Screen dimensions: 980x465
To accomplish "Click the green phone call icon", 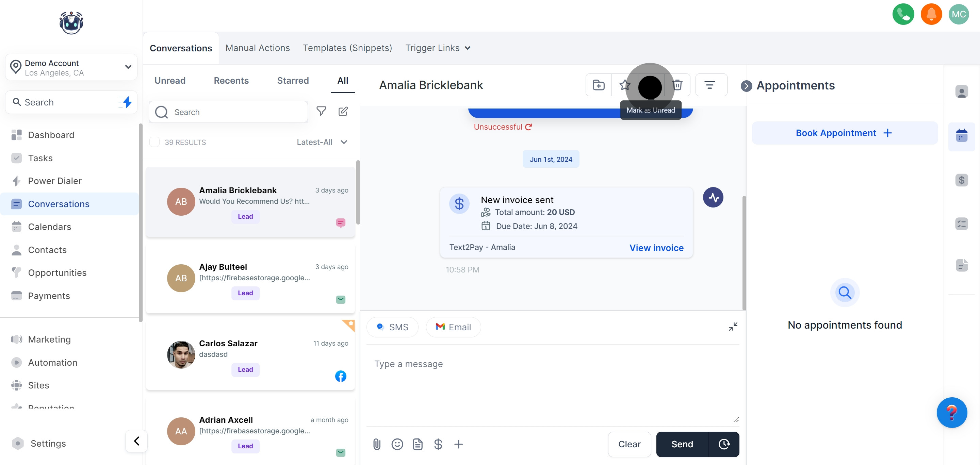I will (903, 14).
